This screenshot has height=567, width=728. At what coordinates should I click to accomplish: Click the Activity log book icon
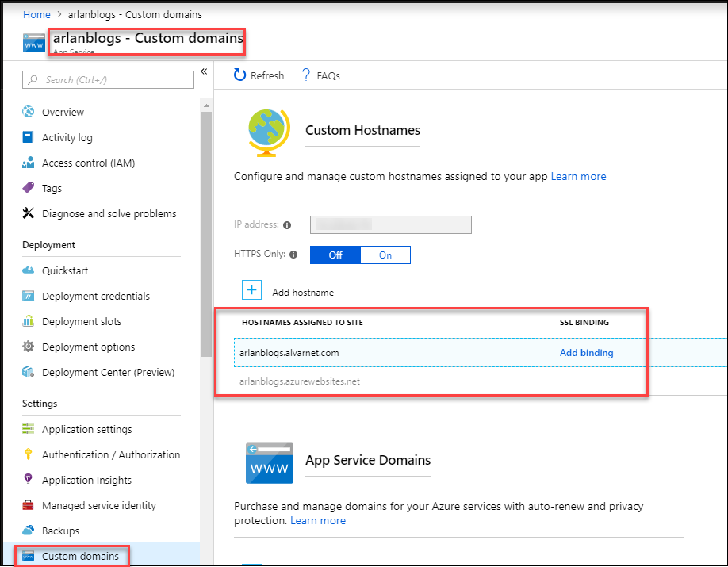pos(28,137)
